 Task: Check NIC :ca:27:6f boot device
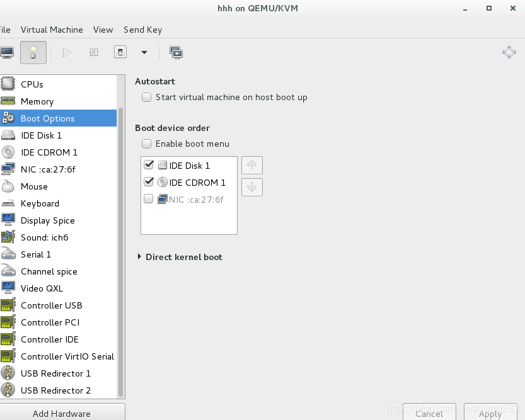pyautogui.click(x=148, y=199)
